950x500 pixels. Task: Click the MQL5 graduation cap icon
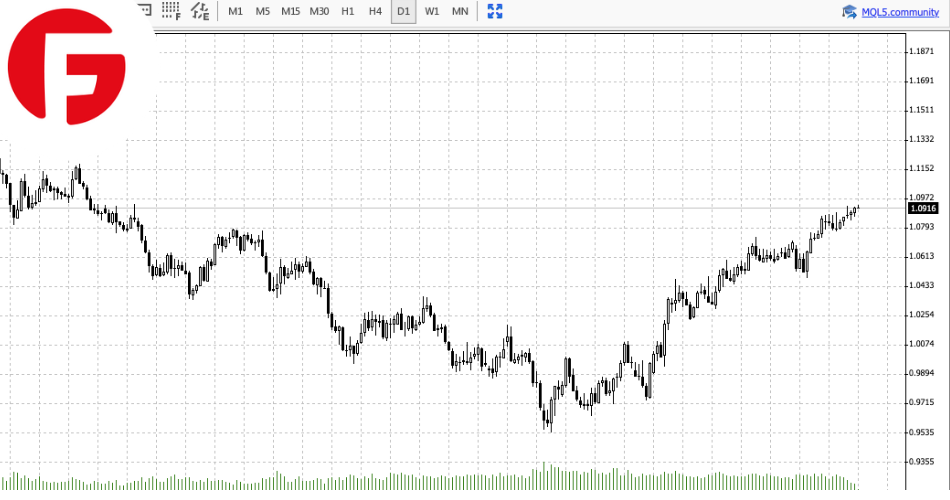point(849,12)
